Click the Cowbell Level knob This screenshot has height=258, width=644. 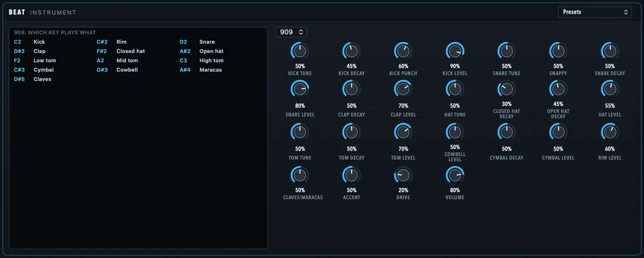[455, 132]
